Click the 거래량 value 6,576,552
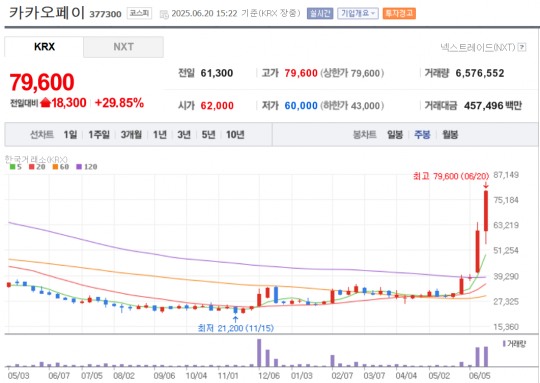This screenshot has width=540, height=383. pos(480,73)
